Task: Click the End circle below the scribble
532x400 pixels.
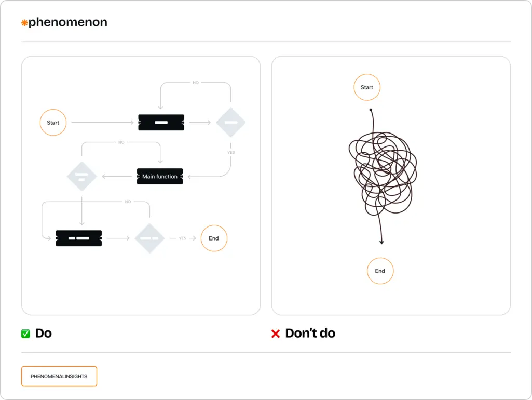Action: click(380, 271)
